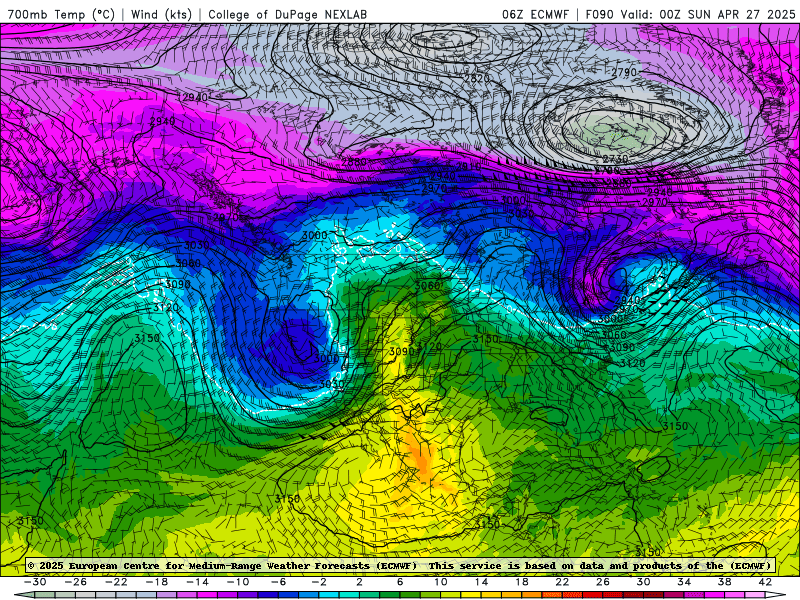Viewport: 800px width, 600px height.
Task: Click the 2820 contour label
Action: coord(477,78)
